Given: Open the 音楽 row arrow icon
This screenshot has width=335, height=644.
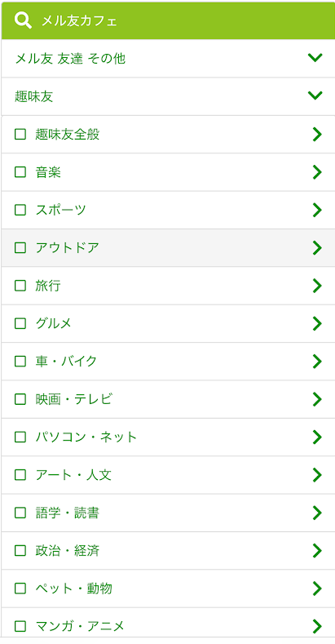Looking at the screenshot, I should pyautogui.click(x=316, y=172).
